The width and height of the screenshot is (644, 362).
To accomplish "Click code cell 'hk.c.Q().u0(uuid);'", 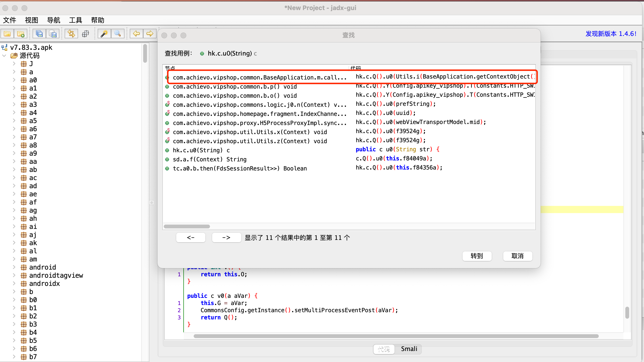I will pyautogui.click(x=385, y=113).
